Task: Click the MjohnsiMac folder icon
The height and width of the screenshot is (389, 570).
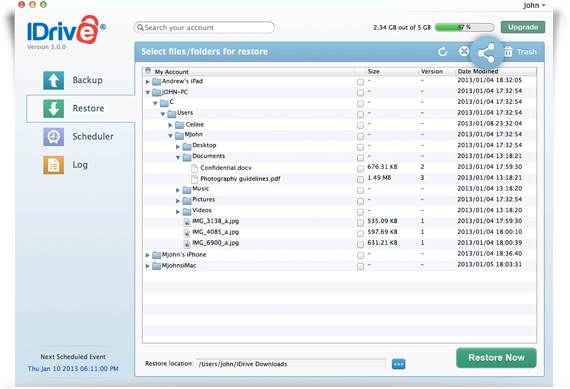Action: [156, 266]
